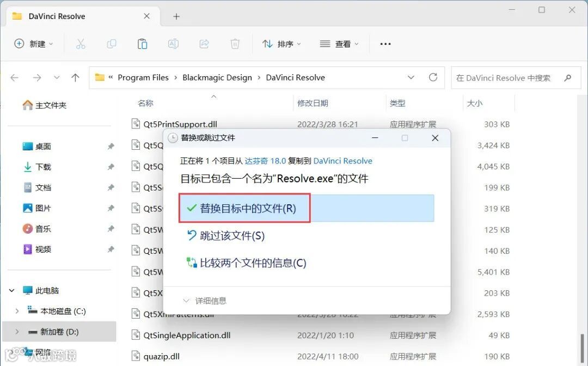Go up one folder level arrow
588x366 pixels.
point(75,78)
